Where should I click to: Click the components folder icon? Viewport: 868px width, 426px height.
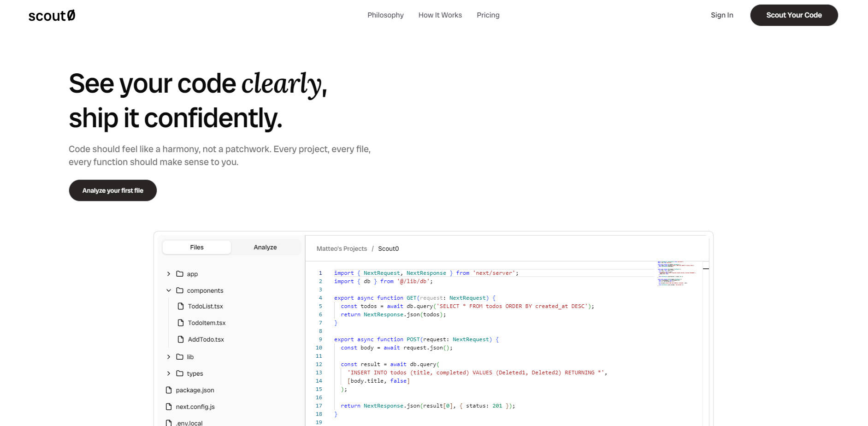(x=180, y=290)
